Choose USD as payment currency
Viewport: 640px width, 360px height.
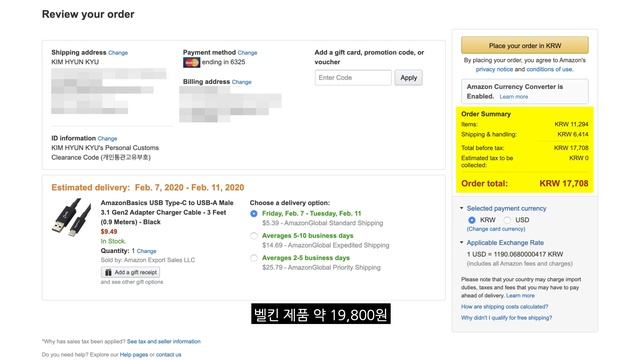pos(507,220)
